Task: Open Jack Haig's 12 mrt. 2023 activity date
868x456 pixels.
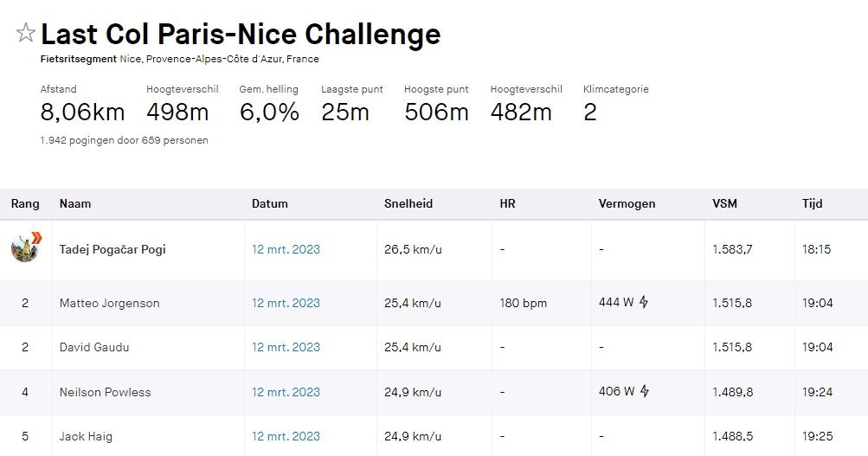Action: click(286, 437)
